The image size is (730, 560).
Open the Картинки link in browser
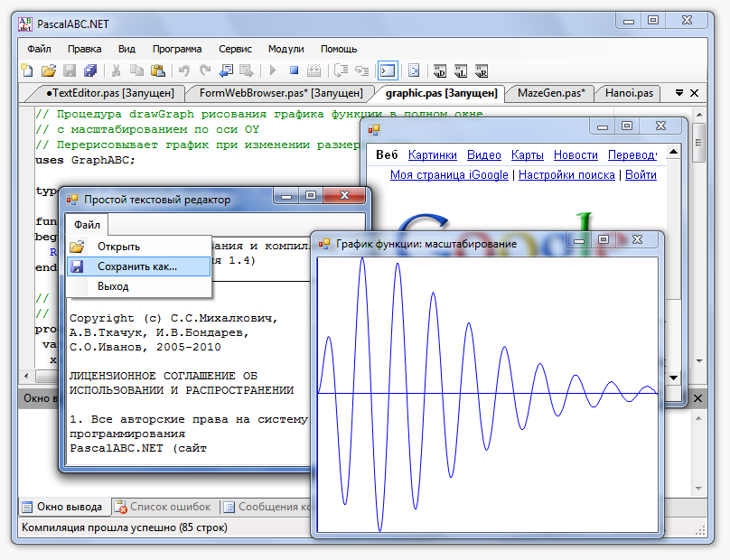point(432,154)
